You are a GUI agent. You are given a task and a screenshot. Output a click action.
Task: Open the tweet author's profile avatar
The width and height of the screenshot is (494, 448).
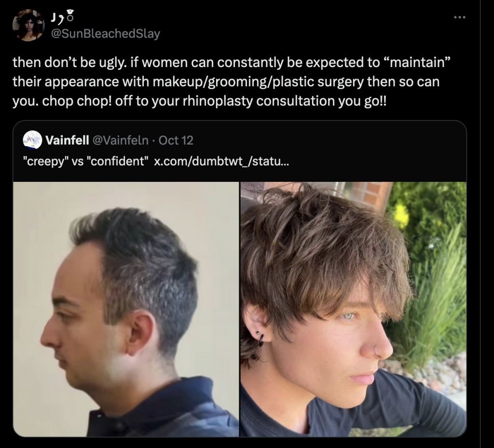(x=28, y=25)
